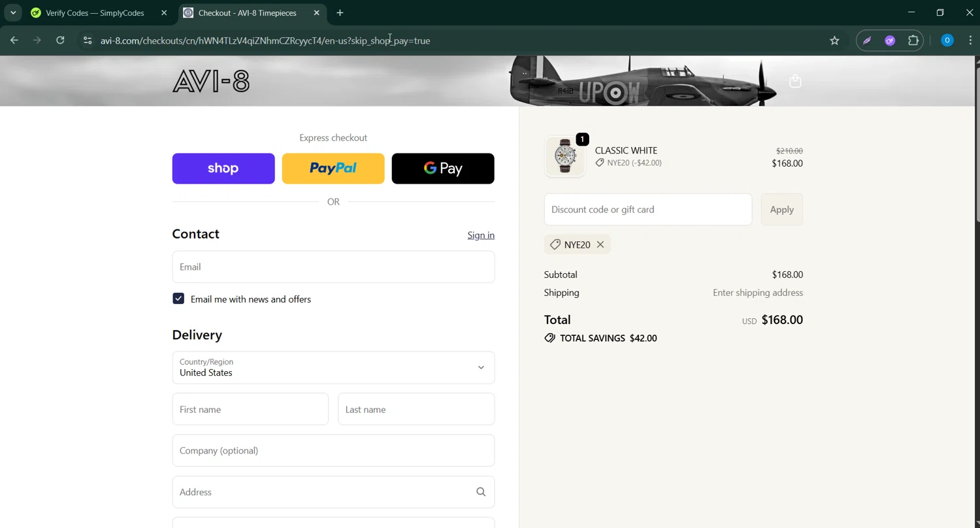Close the Verify Codes SimplyCodes tab
The height and width of the screenshot is (528, 980).
(164, 12)
